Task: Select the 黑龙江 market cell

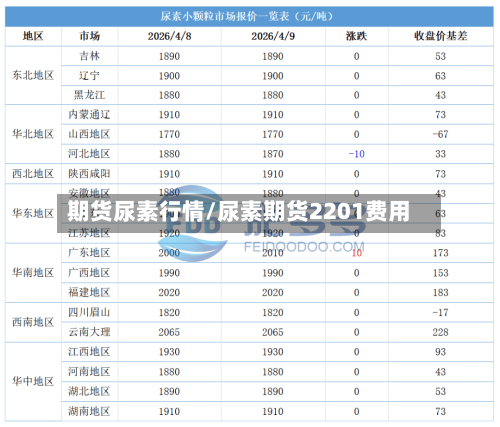Action: coord(89,95)
